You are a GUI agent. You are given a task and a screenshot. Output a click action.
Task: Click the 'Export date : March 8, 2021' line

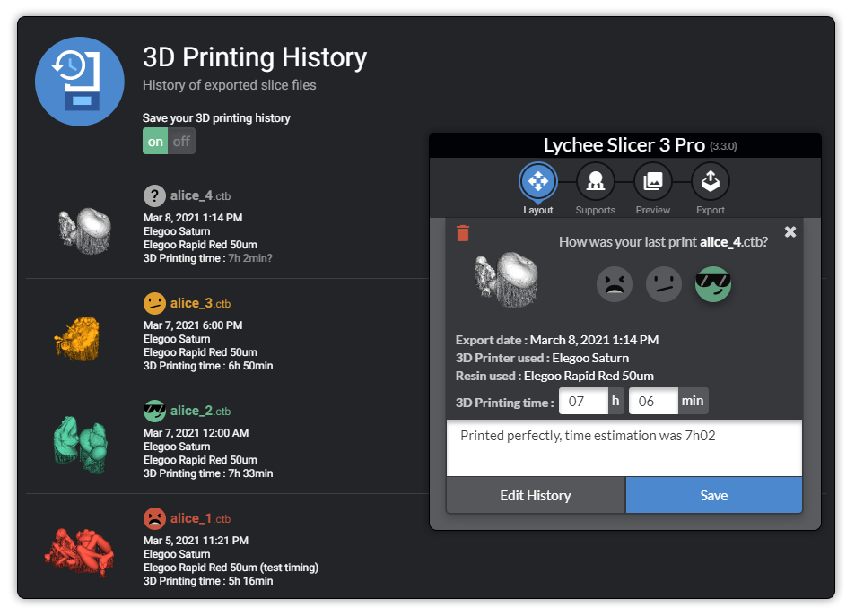[x=557, y=340]
